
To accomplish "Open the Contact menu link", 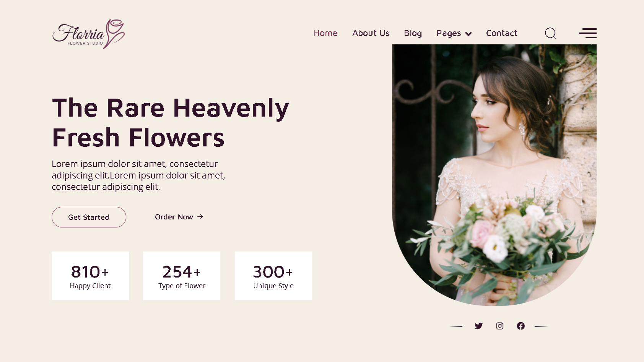I will tap(501, 33).
